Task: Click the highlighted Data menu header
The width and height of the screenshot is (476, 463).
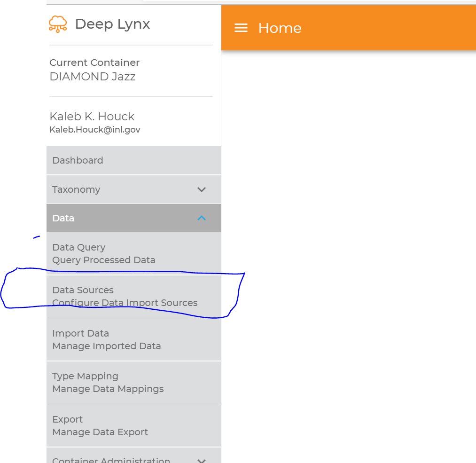Action: (x=63, y=218)
